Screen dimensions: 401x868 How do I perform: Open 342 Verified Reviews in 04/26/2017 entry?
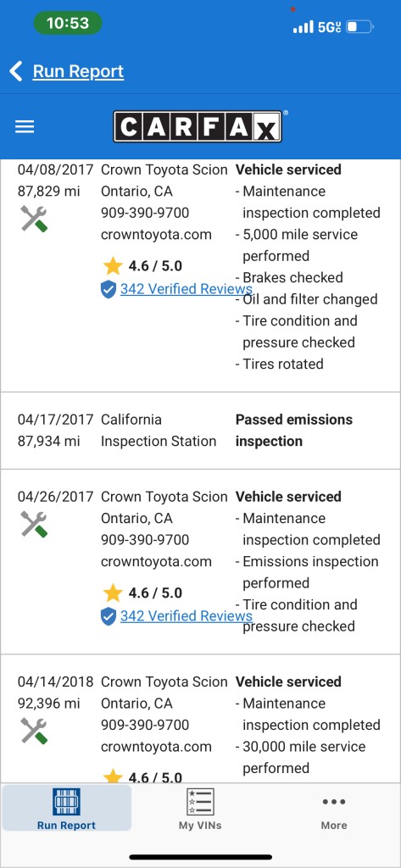pos(187,616)
